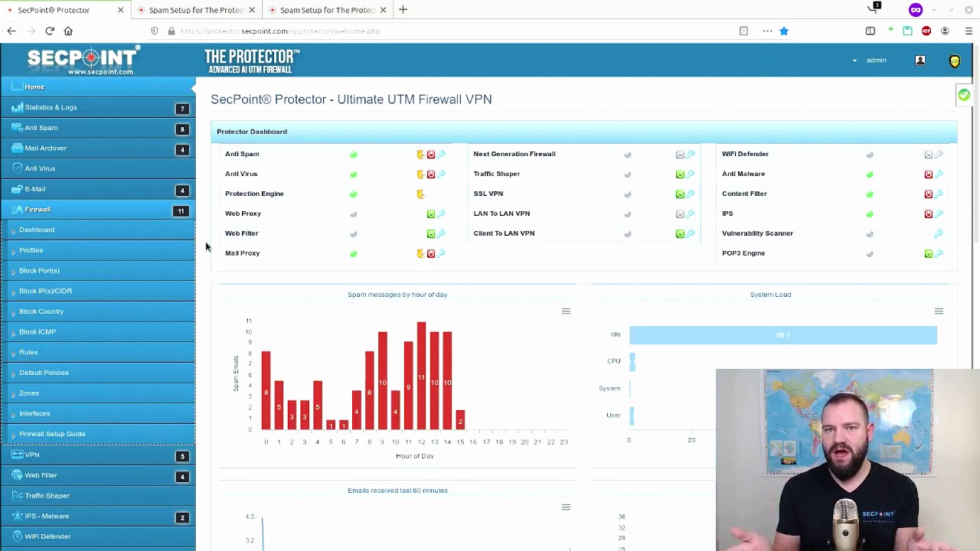Click the bookmark star in address bar
This screenshot has width=980, height=551.
783,31
